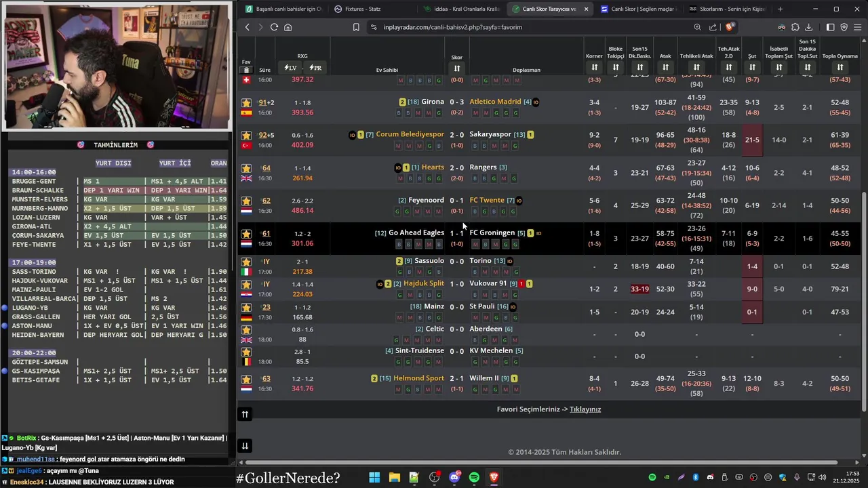This screenshot has height=488, width=868.
Task: Open Discord from the taskbar
Action: point(454,478)
